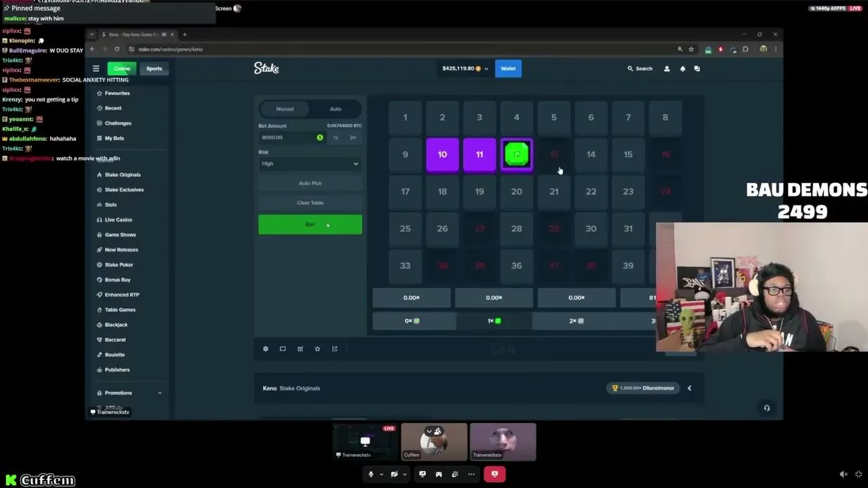The image size is (868, 488).
Task: Open the browser tab search dropdown
Action: click(x=92, y=35)
